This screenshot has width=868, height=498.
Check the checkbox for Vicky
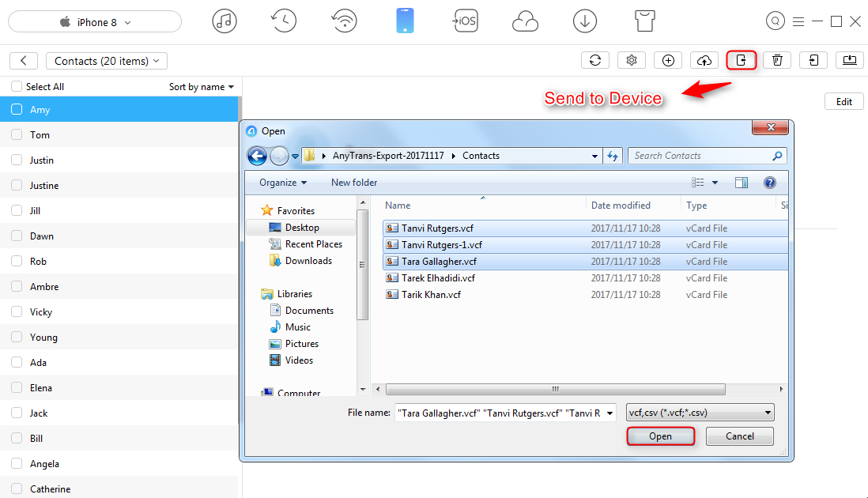pos(17,311)
